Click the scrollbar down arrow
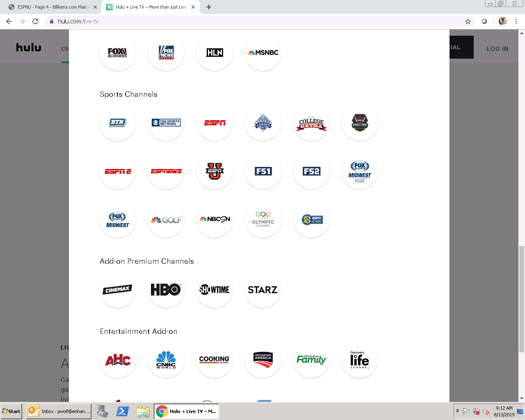The height and width of the screenshot is (420, 525). pos(522,398)
